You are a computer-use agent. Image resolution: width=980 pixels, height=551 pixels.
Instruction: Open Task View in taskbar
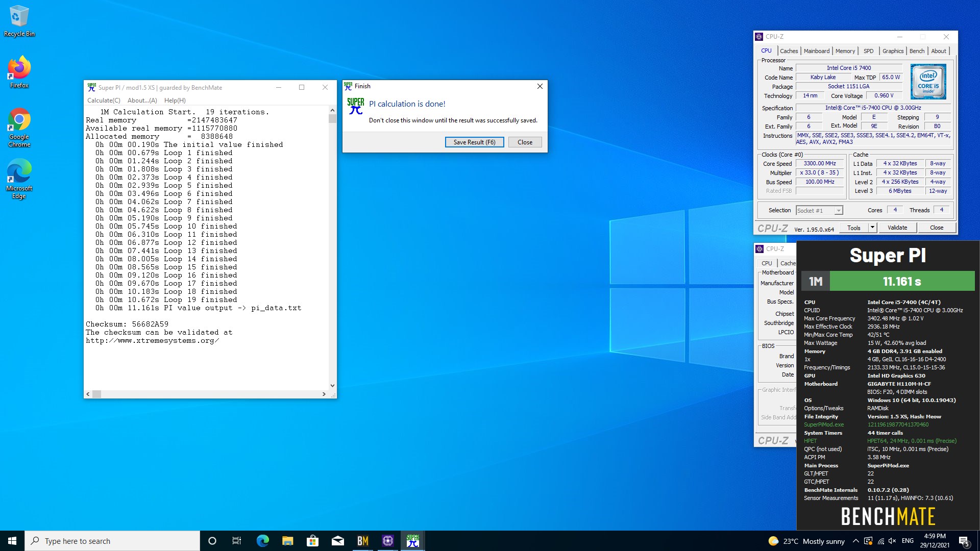point(237,541)
